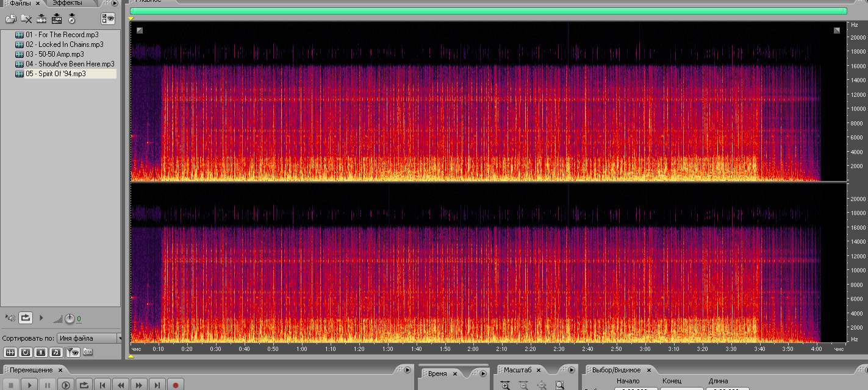Click the red Record button
Viewport: 868px width, 390px height.
[x=176, y=385]
